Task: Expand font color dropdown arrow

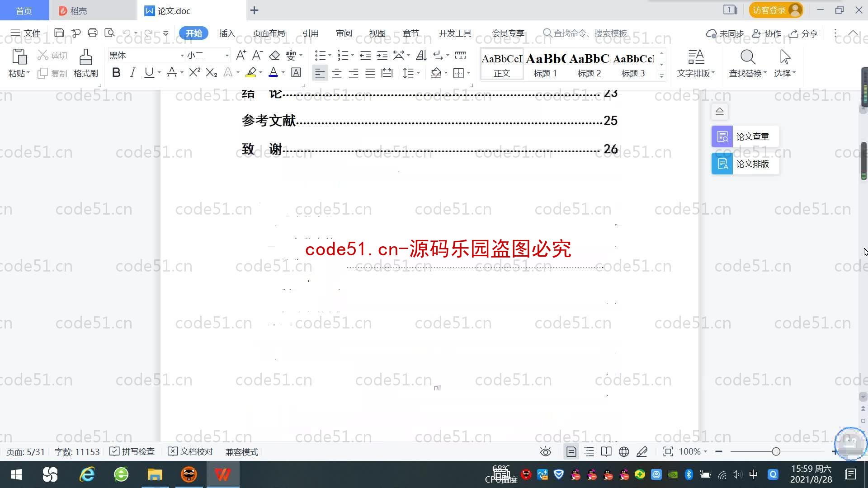Action: coord(283,72)
